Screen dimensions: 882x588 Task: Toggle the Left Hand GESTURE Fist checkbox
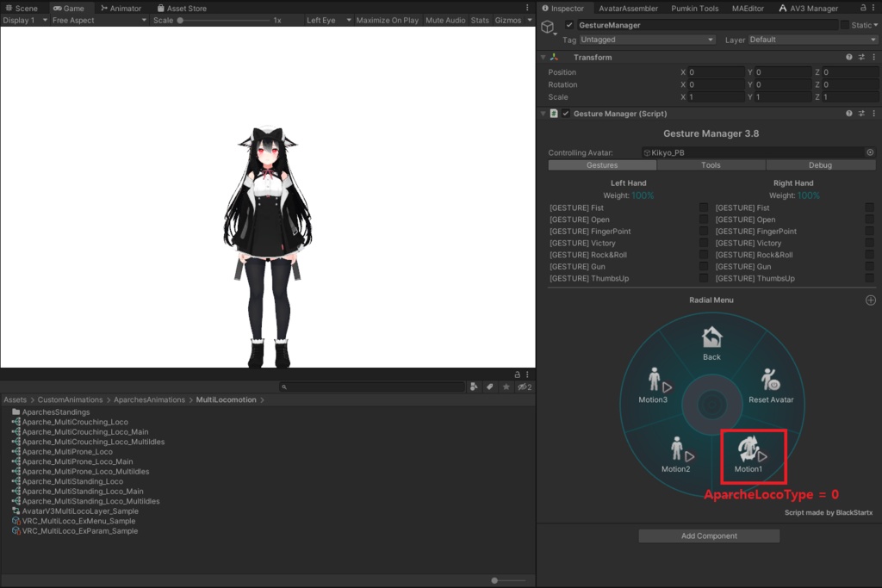703,207
